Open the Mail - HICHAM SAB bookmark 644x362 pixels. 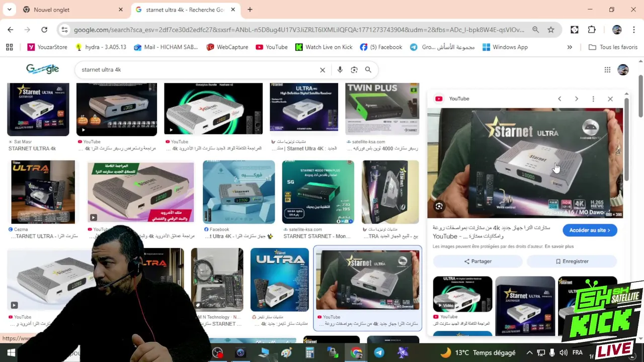(166, 47)
